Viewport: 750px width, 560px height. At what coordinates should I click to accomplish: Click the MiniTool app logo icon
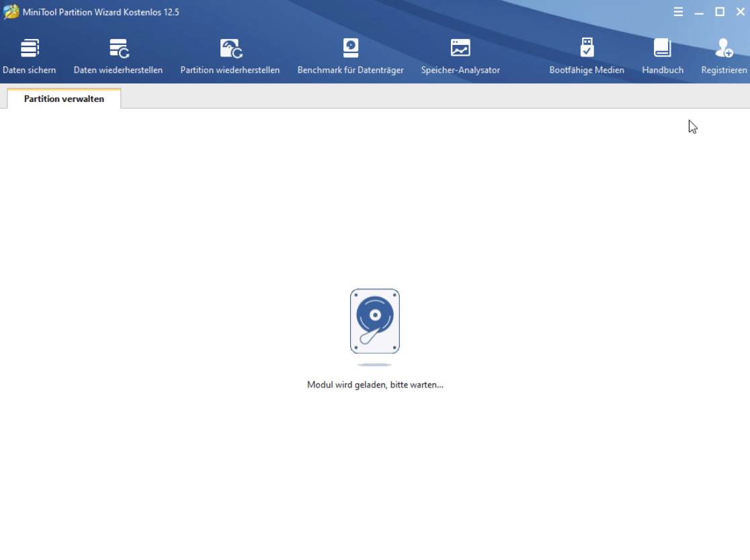(x=11, y=12)
